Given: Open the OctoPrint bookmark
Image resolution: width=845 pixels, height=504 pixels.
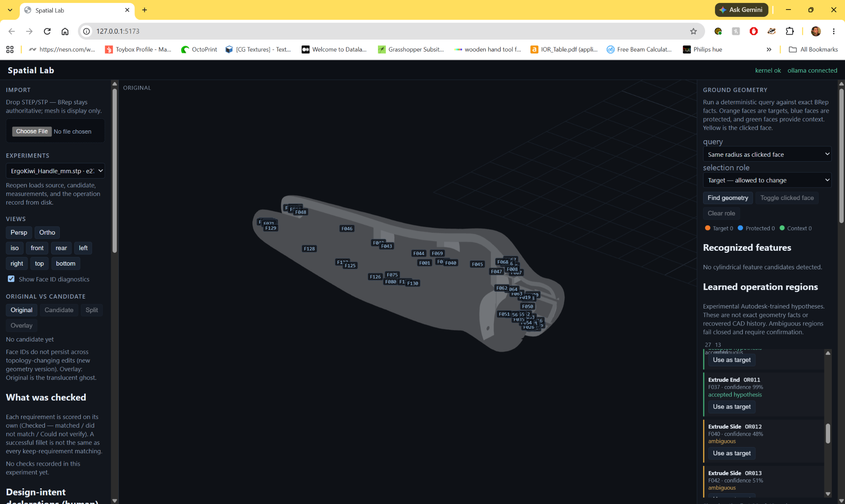Looking at the screenshot, I should [199, 49].
